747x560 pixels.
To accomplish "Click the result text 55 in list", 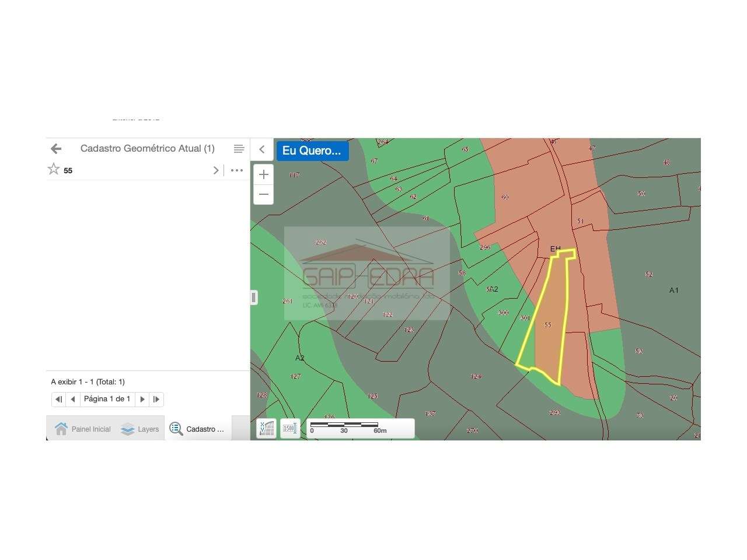I will coord(68,170).
